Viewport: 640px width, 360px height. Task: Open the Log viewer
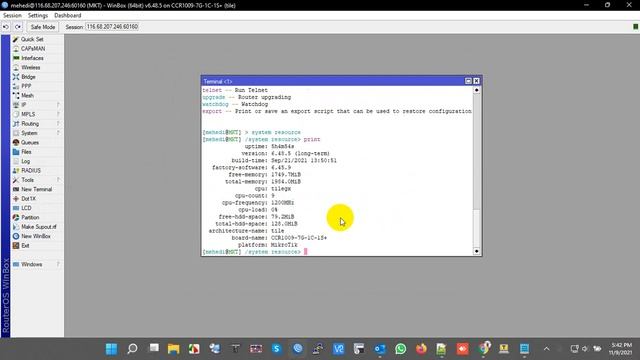tap(25, 161)
